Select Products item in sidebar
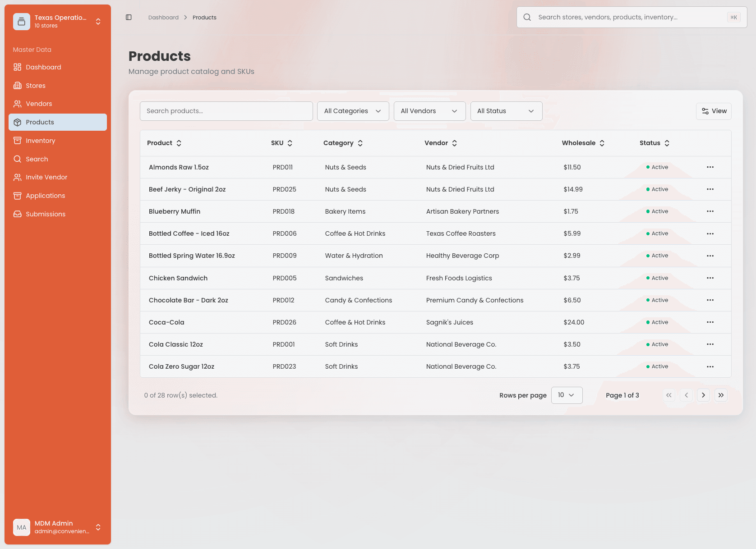The height and width of the screenshot is (549, 756). pyautogui.click(x=58, y=122)
